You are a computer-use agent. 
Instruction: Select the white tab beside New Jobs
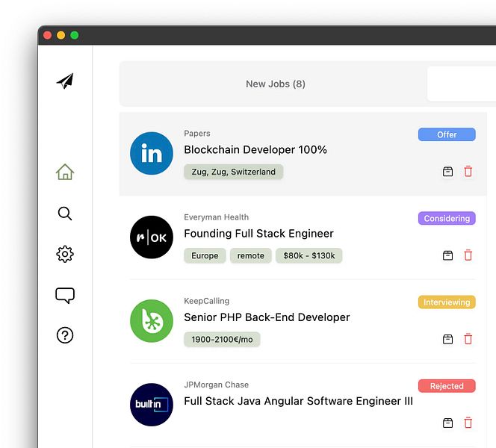point(461,84)
